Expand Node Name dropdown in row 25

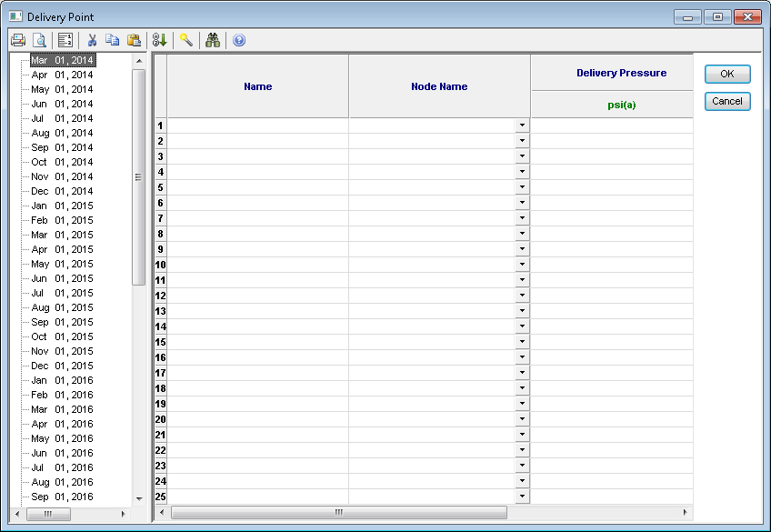522,497
